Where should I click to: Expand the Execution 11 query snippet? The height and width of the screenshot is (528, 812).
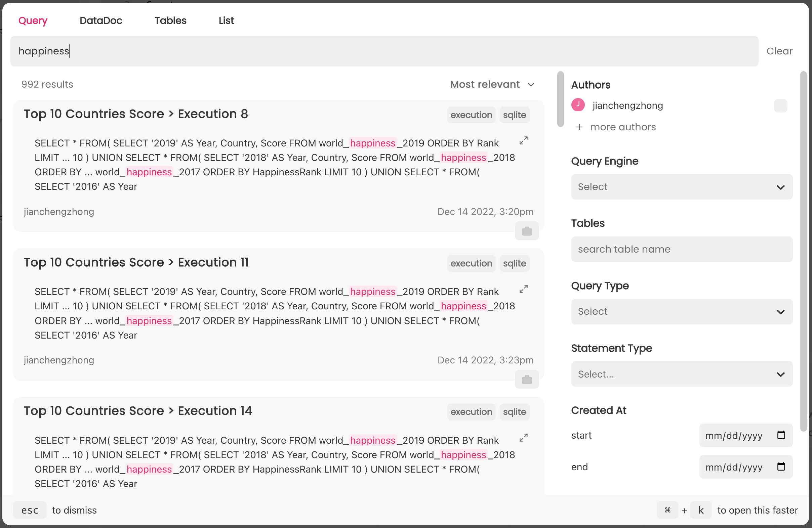coord(523,289)
